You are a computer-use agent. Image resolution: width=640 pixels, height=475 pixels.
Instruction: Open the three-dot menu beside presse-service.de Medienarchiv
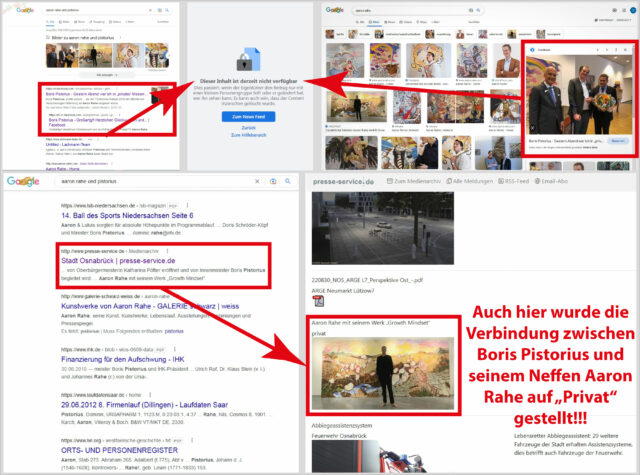167,251
